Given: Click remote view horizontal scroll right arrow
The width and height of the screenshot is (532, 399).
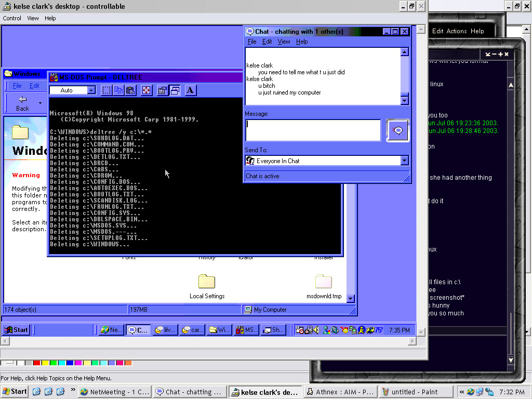Looking at the screenshot, I should (412, 341).
